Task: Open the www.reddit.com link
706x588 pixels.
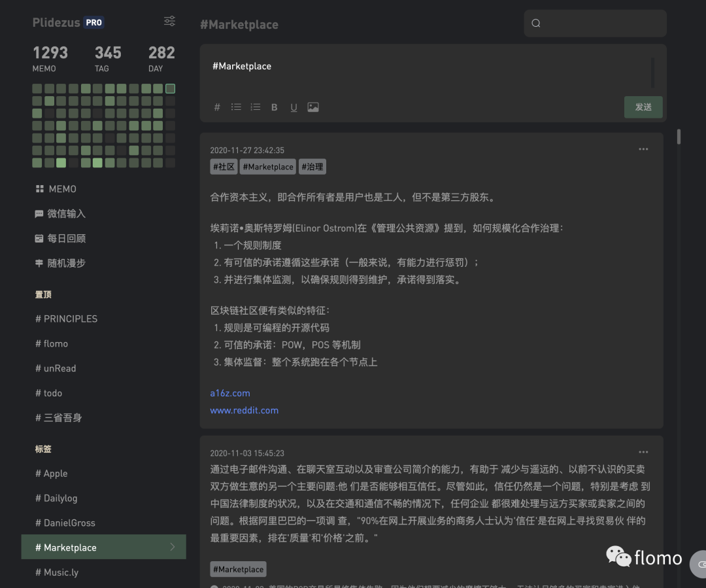Action: (244, 410)
